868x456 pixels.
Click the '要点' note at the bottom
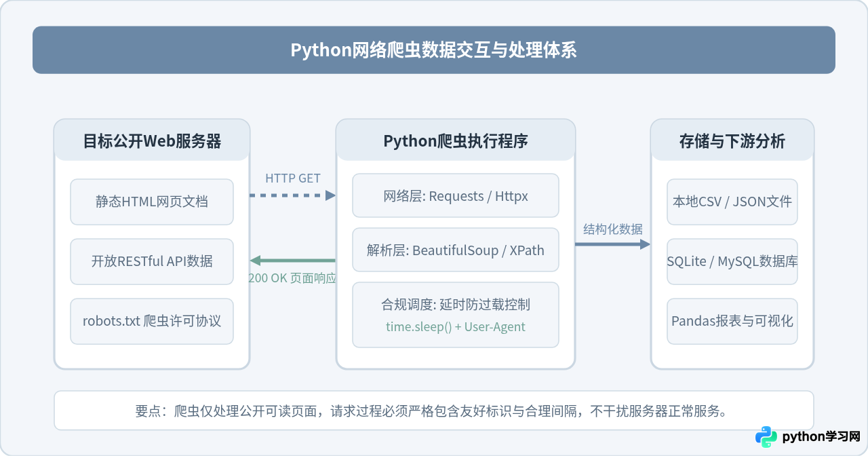(434, 411)
